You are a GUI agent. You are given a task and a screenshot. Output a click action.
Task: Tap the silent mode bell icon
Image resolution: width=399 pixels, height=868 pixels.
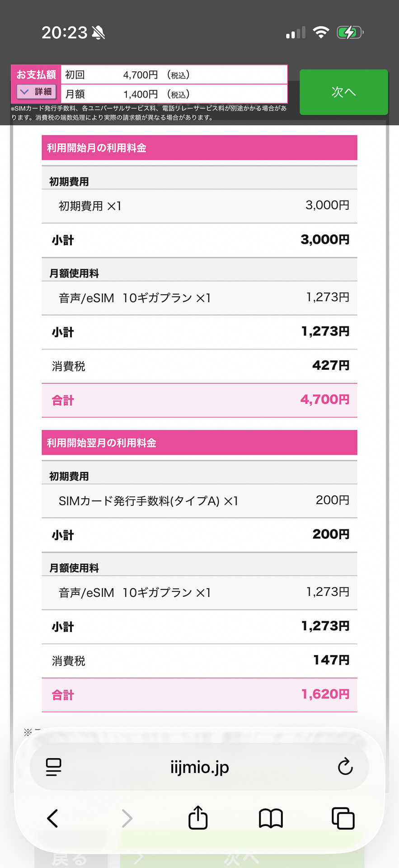pyautogui.click(x=99, y=33)
